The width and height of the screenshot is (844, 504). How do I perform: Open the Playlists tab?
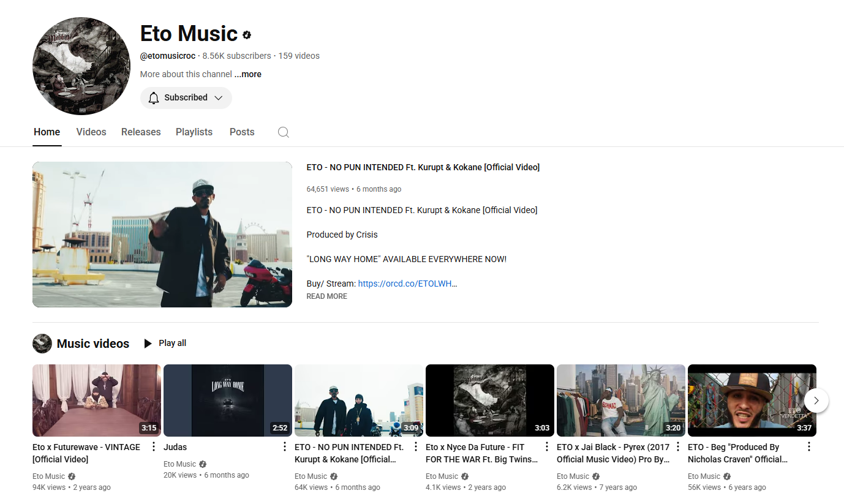(x=194, y=132)
